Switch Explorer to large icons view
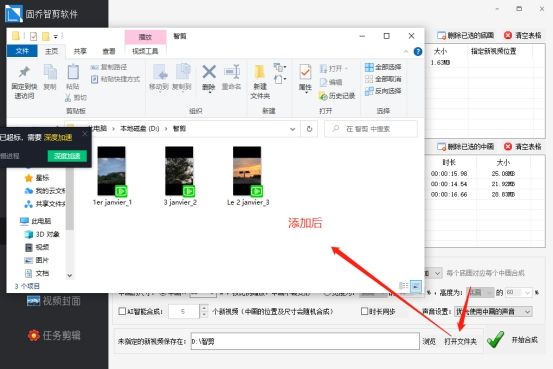The image size is (553, 369). click(x=416, y=286)
